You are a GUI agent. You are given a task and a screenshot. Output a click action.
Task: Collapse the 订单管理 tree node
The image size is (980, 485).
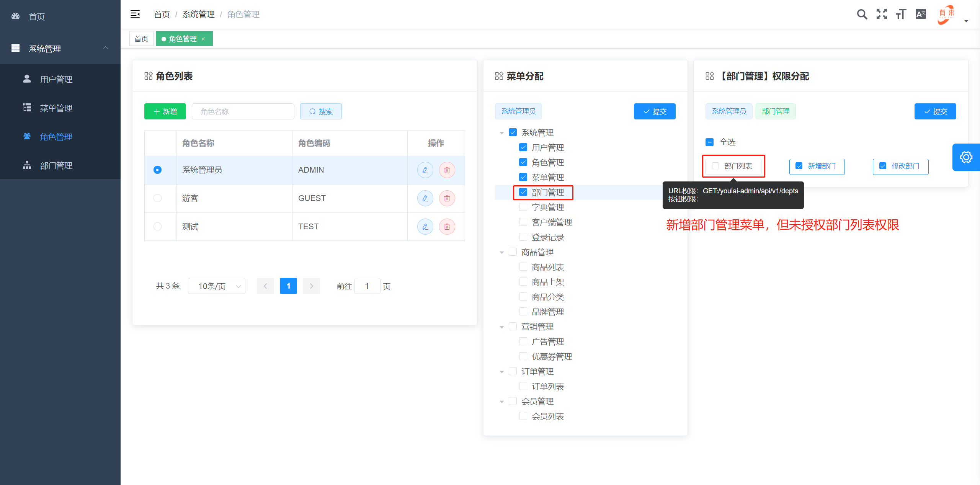[x=502, y=371]
